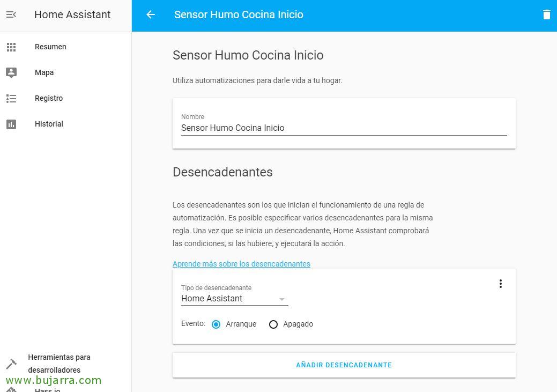Click the blue header title Sensor Humo Cocina Inicio
The height and width of the screenshot is (392, 557).
click(x=239, y=14)
